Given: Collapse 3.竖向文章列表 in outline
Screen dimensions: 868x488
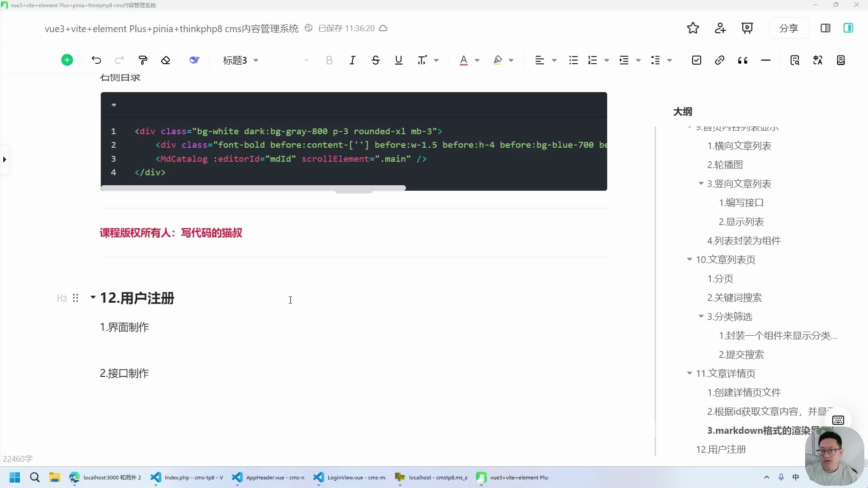Looking at the screenshot, I should [701, 183].
